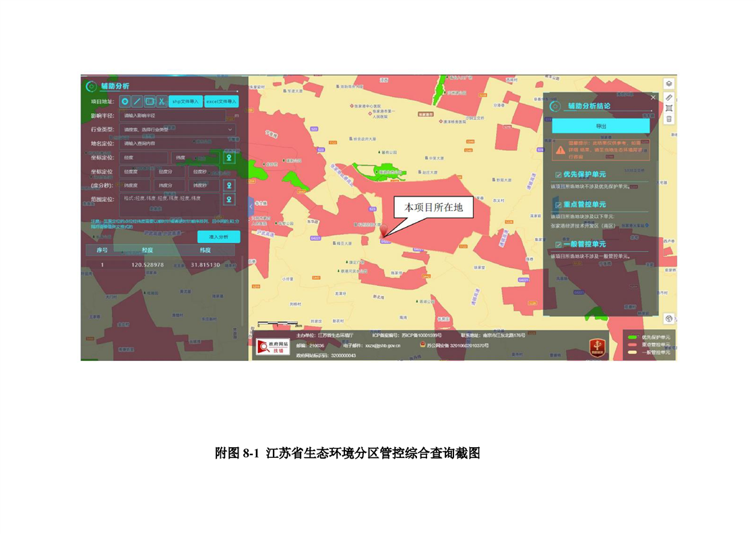Close the 辅助分析结论 panel
Image resolution: width=756 pixels, height=534 pixels.
coord(652,98)
